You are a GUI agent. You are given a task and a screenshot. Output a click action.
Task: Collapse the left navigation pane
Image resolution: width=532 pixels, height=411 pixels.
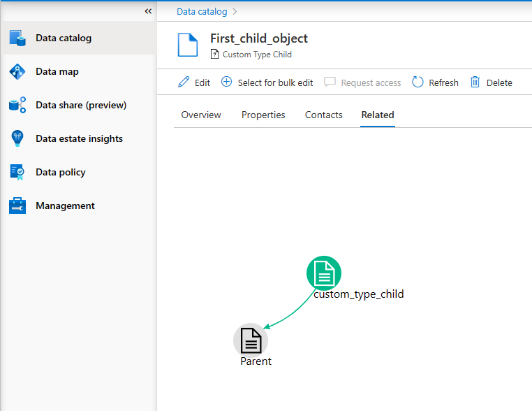[148, 11]
